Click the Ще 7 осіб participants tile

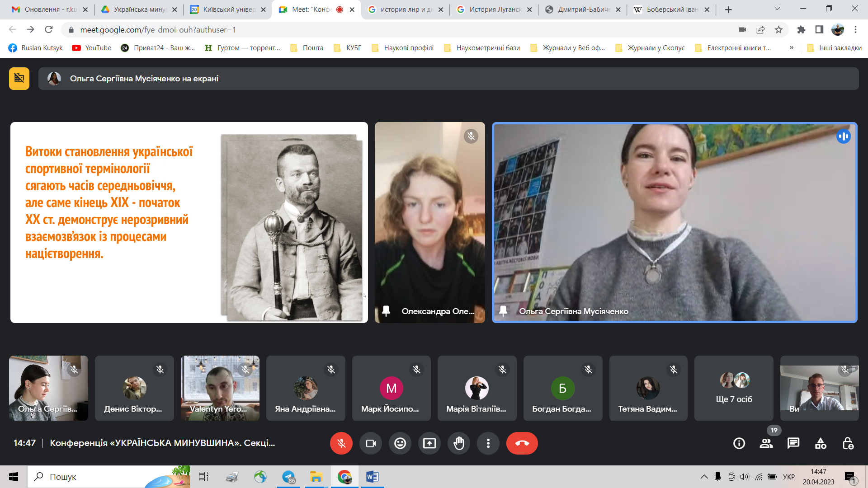[x=734, y=388]
